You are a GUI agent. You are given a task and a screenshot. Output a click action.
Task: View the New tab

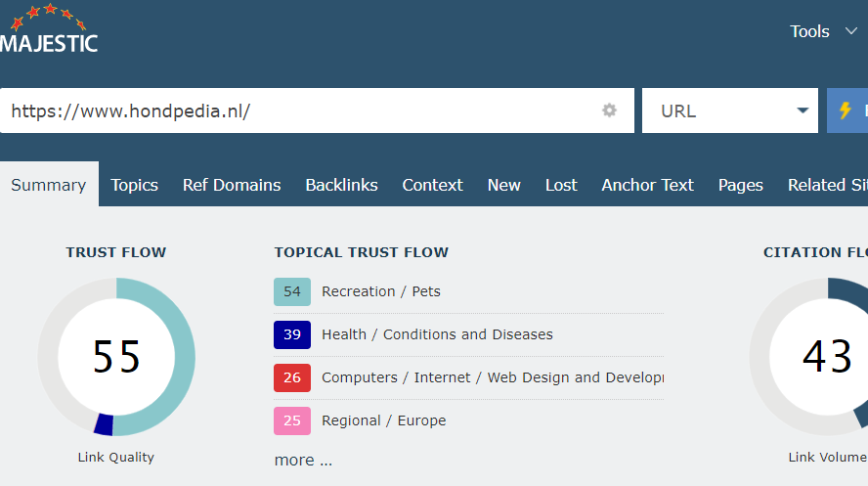503,185
